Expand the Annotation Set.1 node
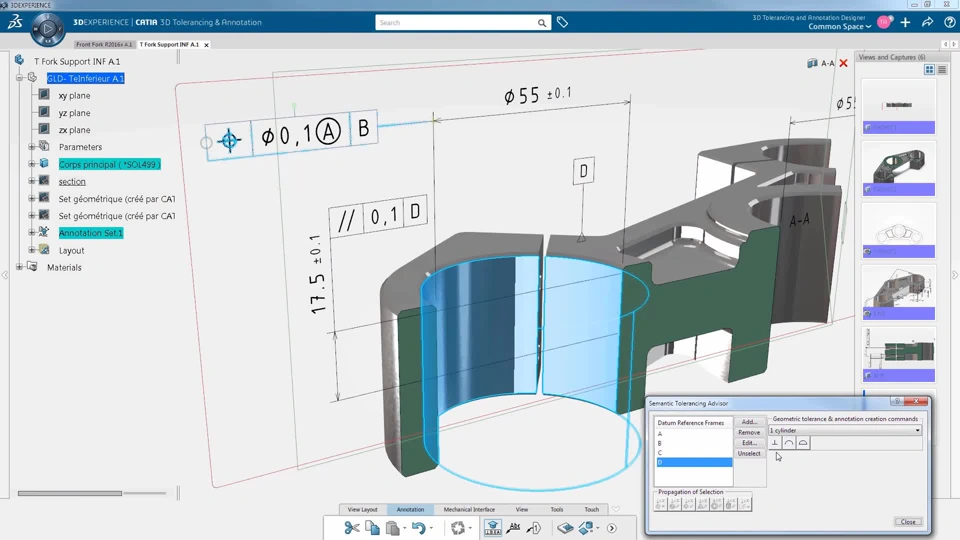The image size is (960, 540). [x=31, y=233]
